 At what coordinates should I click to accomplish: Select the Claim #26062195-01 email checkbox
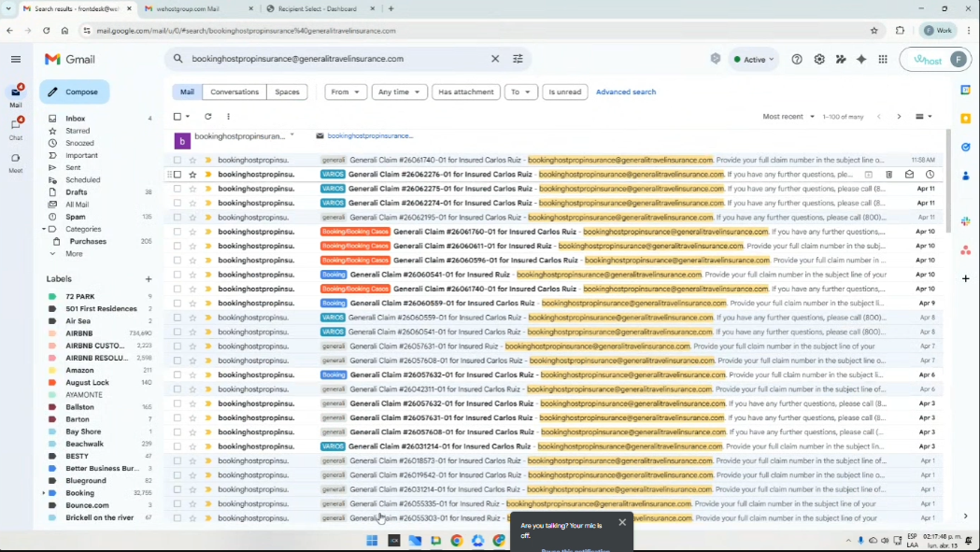click(178, 218)
